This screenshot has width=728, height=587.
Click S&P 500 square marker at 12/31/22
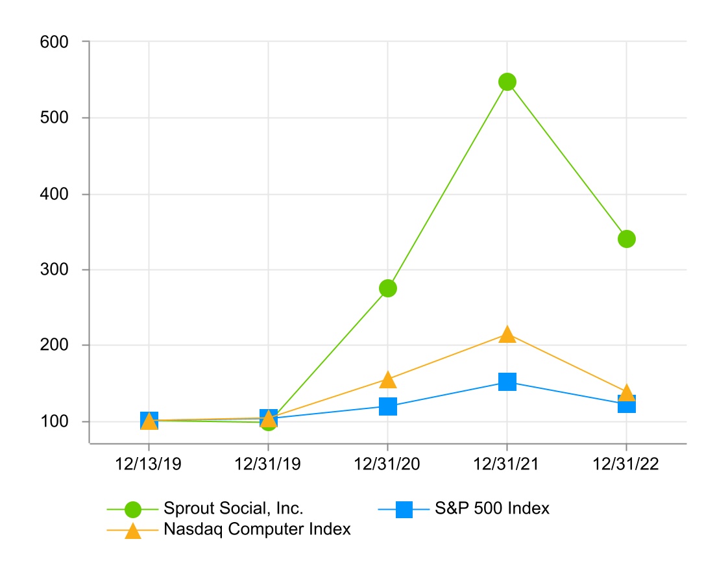[627, 405]
